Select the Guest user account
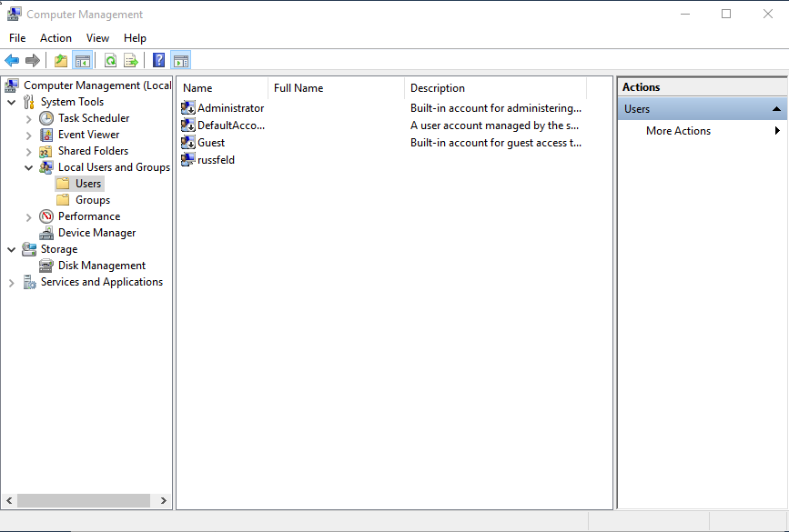Screen dimensions: 789x532 [211, 143]
